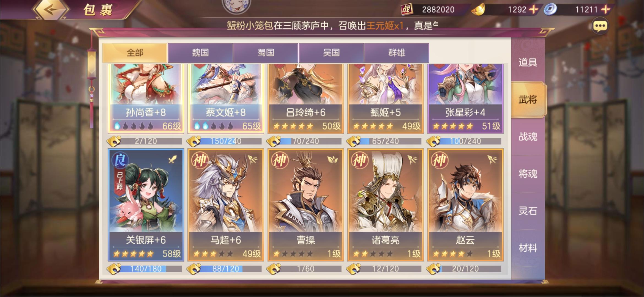Viewport: 644px width, 297px height.
Task: Show all heroes with 全部 tab
Action: [x=135, y=53]
